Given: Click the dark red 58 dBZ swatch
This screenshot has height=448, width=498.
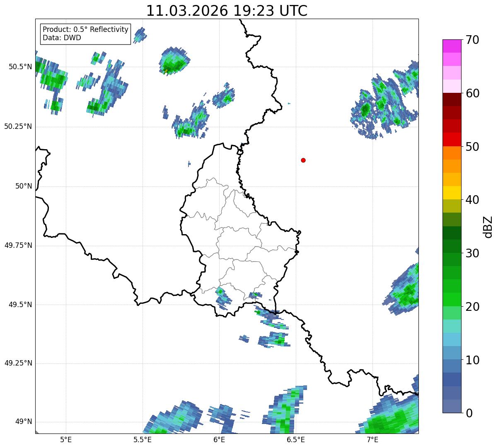Looking at the screenshot, I should tap(452, 99).
